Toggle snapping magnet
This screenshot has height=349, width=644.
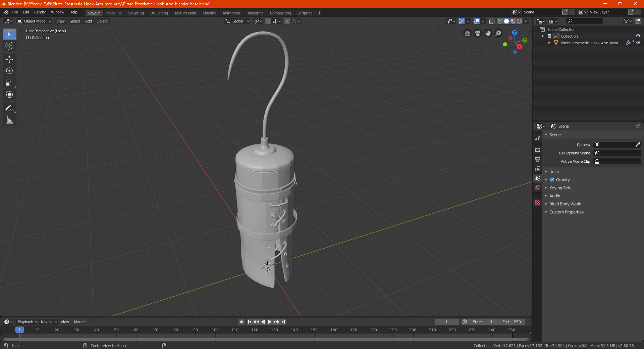pyautogui.click(x=268, y=21)
